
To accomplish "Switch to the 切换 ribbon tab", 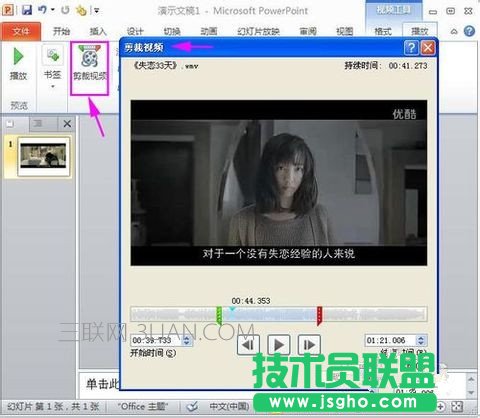I will click(172, 32).
